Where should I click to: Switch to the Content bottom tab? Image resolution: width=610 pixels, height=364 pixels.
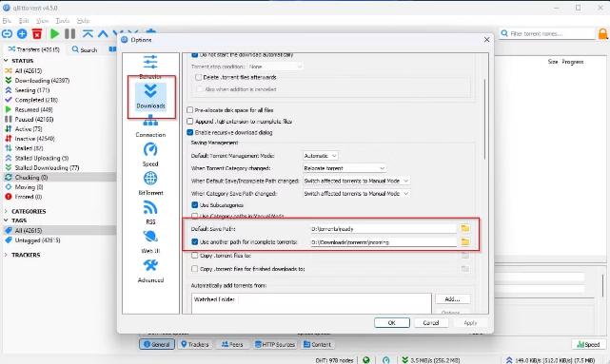317,344
